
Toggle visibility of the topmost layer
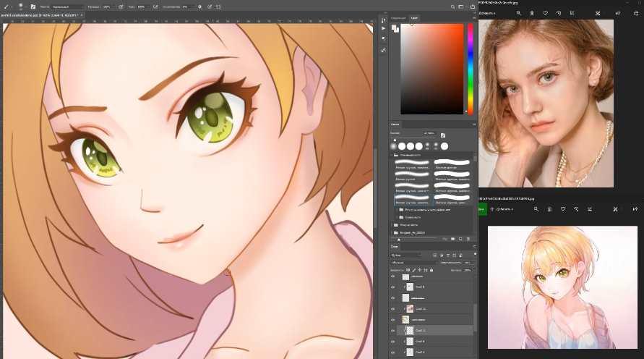tap(394, 276)
